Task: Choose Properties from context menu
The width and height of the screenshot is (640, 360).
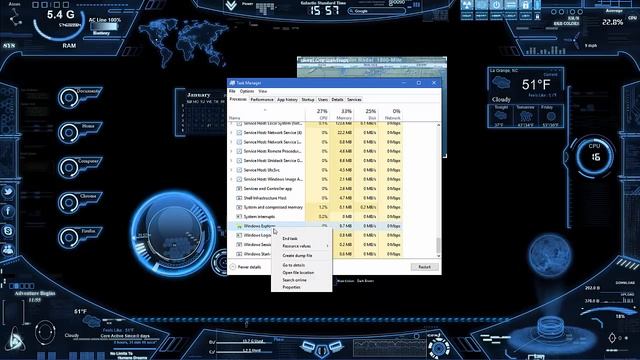Action: [x=302, y=287]
